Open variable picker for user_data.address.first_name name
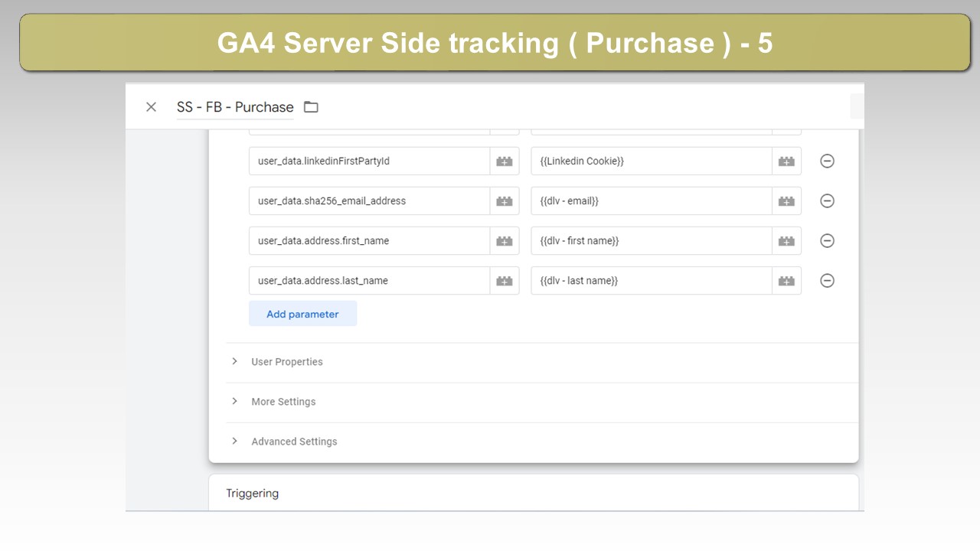The image size is (980, 551). click(x=505, y=241)
